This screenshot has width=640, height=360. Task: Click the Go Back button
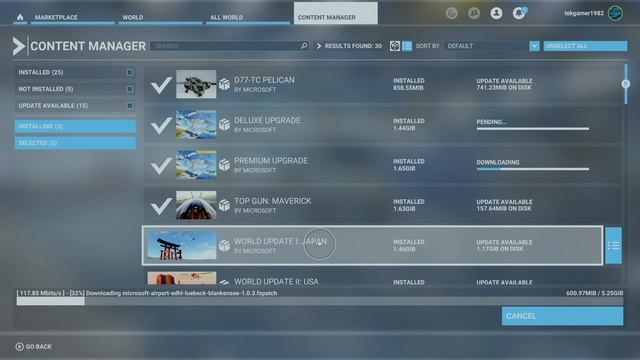pyautogui.click(x=33, y=347)
